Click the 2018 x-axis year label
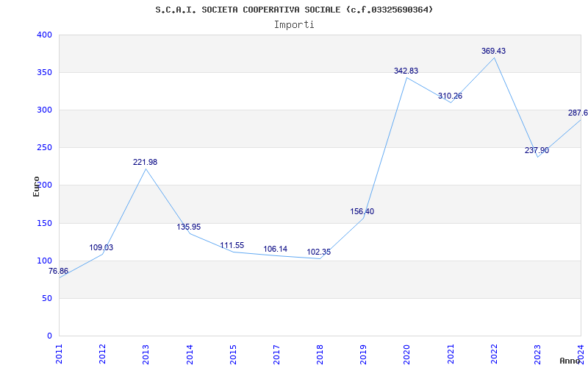 point(320,354)
